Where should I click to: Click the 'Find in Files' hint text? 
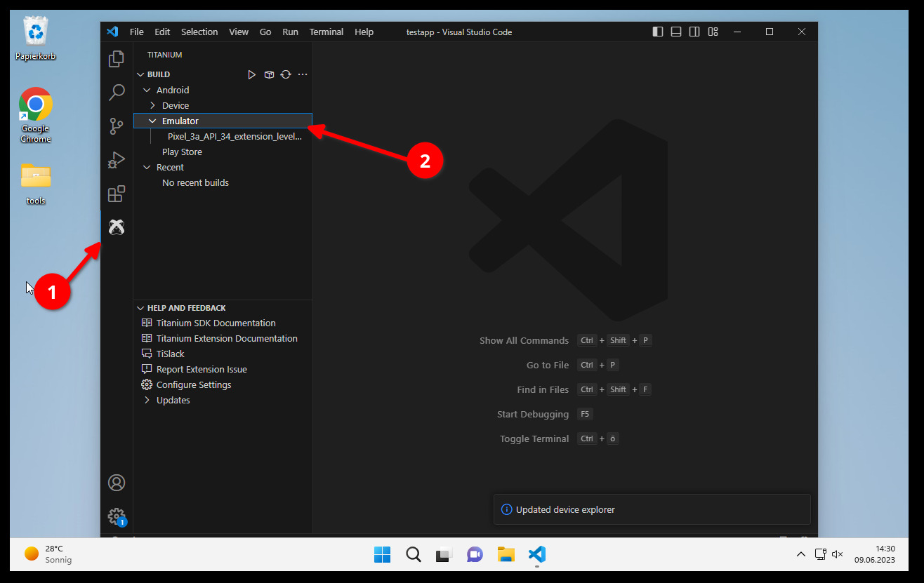pyautogui.click(x=543, y=389)
